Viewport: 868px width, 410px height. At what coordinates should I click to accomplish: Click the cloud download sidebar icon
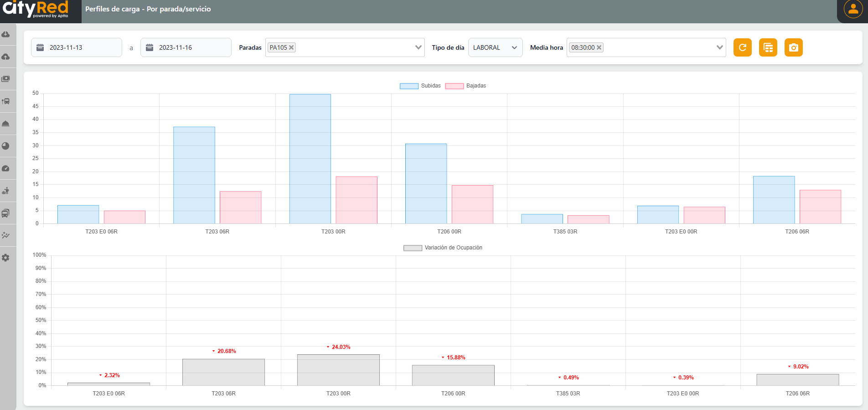pos(6,35)
